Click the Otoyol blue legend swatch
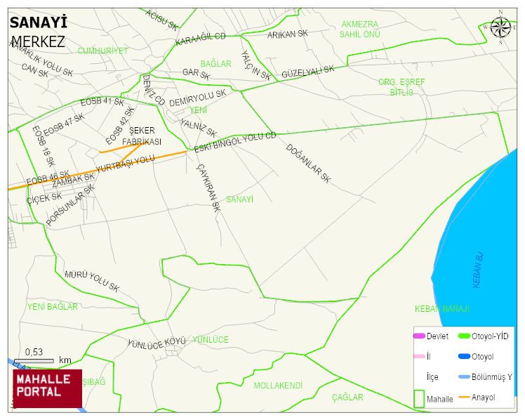Viewport: 525px width, 420px height. [464, 356]
